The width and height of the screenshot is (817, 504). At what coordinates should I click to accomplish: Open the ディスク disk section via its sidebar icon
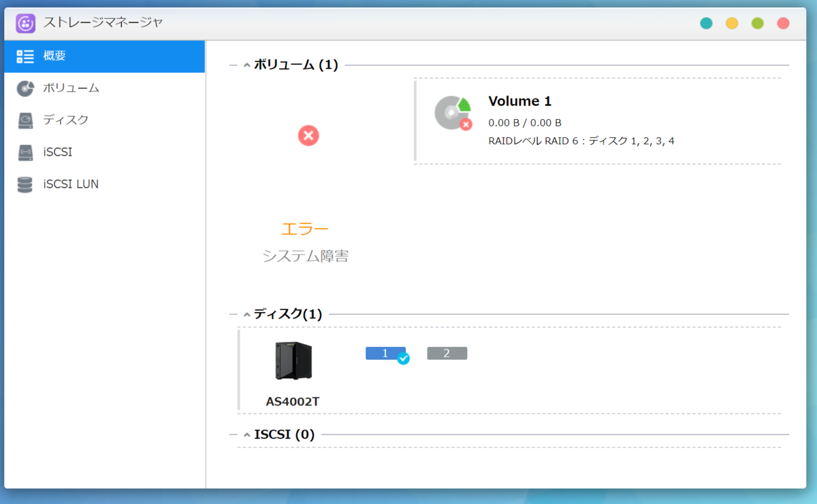(x=25, y=120)
